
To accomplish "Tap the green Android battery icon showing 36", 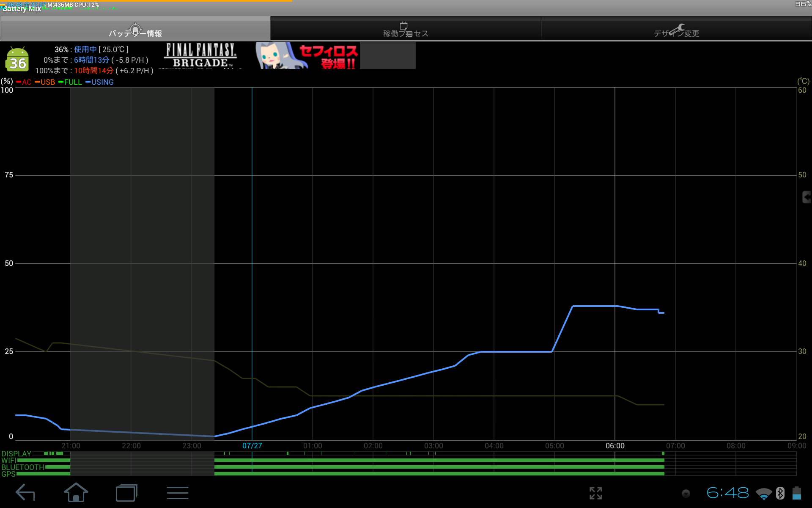I will tap(17, 59).
